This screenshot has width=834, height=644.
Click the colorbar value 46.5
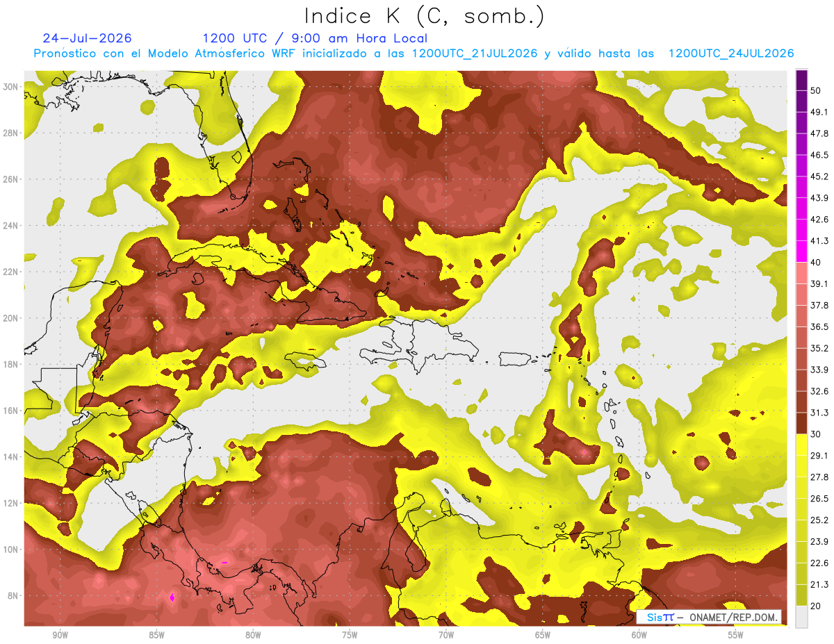coord(820,155)
